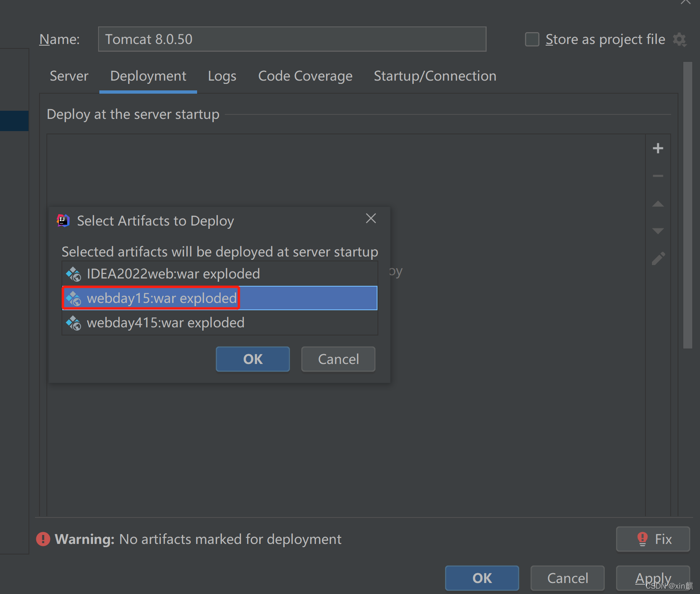Cancel the Select Artifacts dialog
This screenshot has height=594, width=700.
(338, 359)
